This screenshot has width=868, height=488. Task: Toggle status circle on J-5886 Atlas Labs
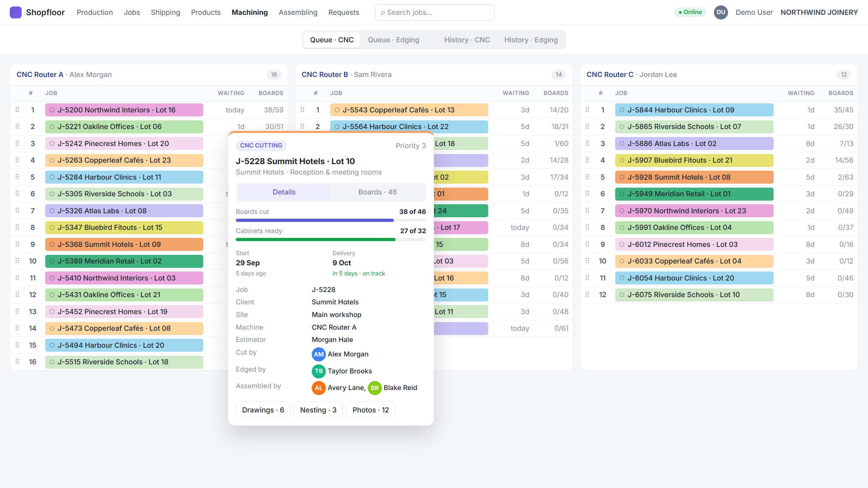pyautogui.click(x=622, y=144)
